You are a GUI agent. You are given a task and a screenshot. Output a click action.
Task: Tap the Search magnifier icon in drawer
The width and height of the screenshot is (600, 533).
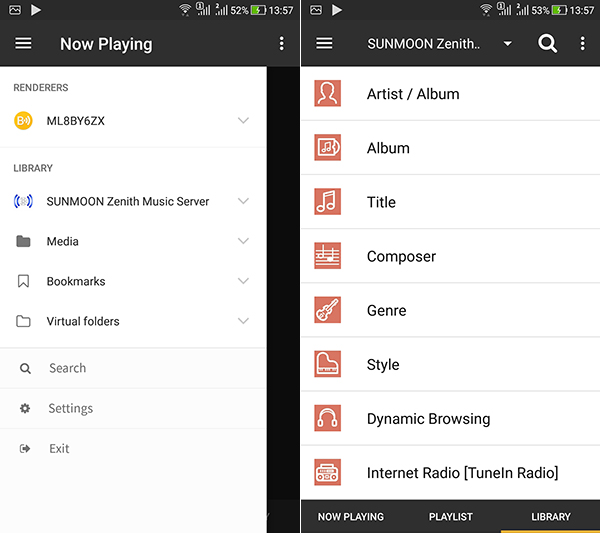[x=25, y=368]
